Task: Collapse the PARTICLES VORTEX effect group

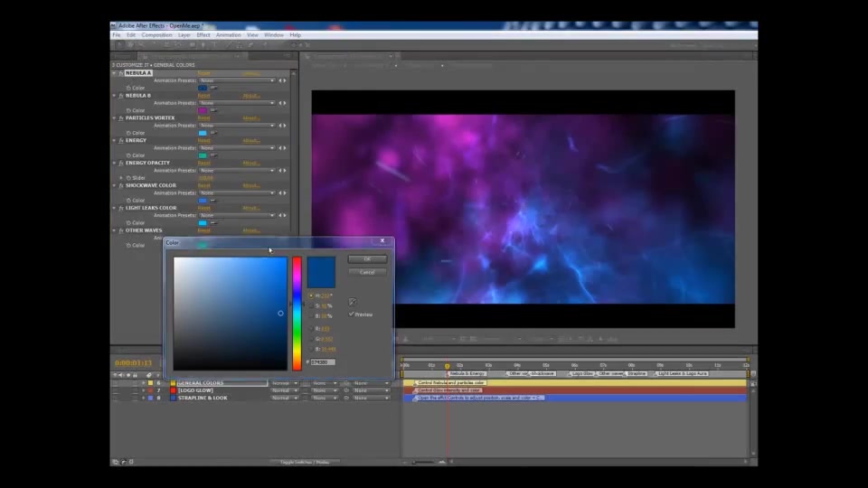Action: coord(115,117)
